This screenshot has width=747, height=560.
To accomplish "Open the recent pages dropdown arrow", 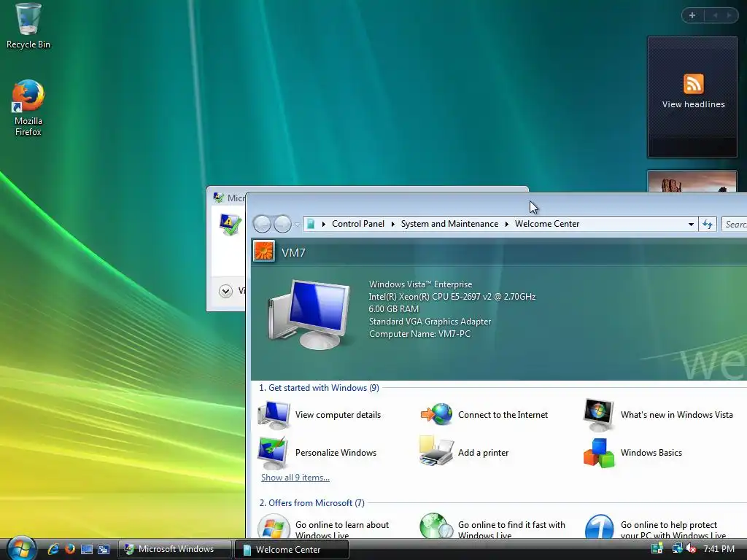I will pos(297,224).
